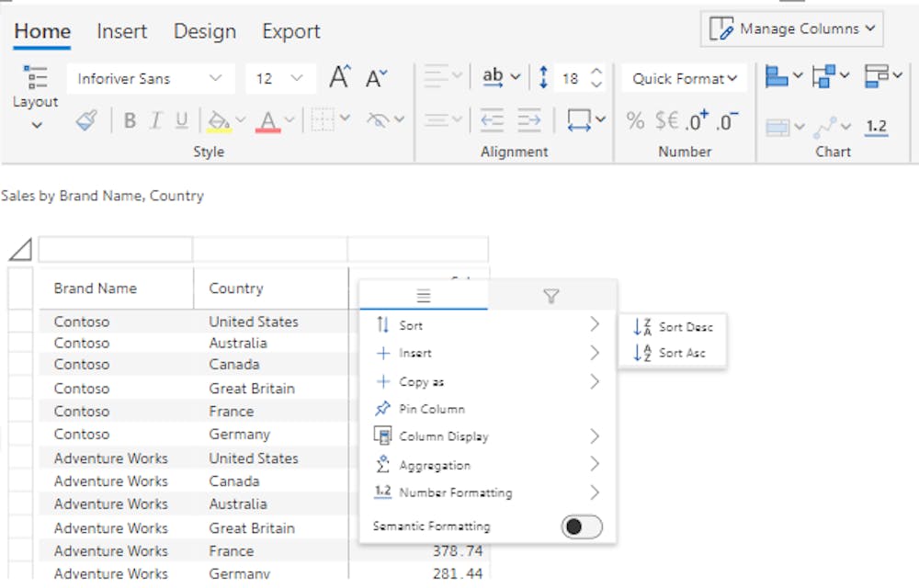Open the Design ribbon tab
The height and width of the screenshot is (588, 919).
pos(205,31)
